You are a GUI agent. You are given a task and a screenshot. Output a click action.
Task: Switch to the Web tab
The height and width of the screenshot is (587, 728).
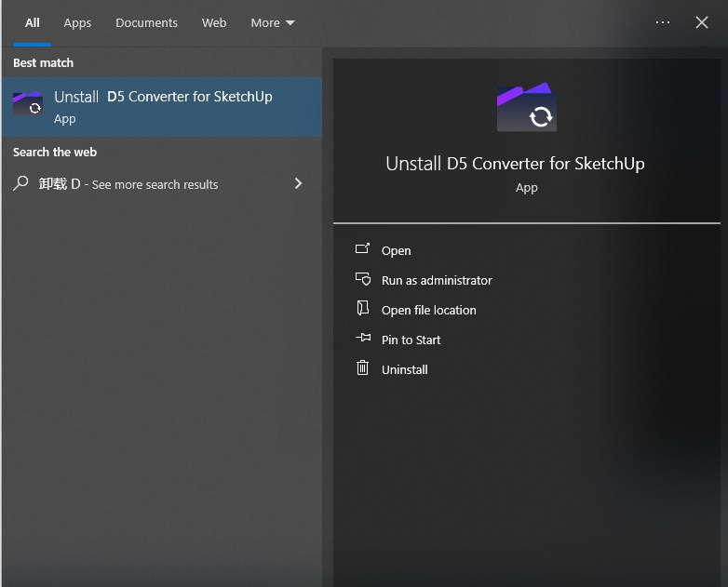click(214, 22)
